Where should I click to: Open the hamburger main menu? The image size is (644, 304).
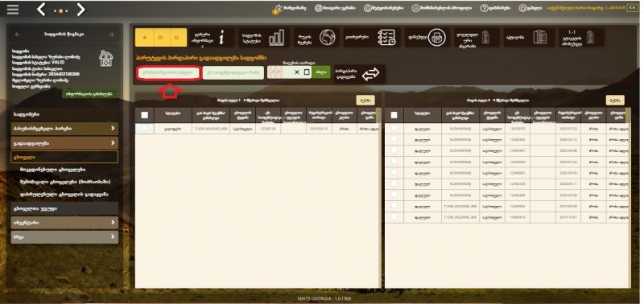(13, 10)
